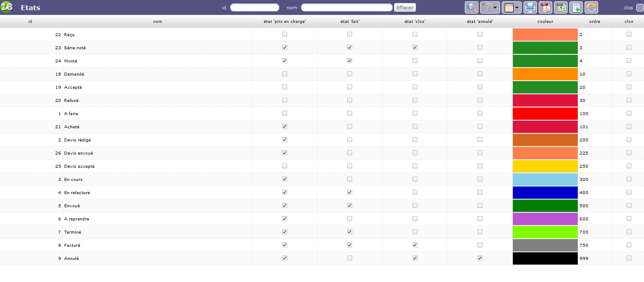The image size is (644, 282).
Task: Click the black swatch for Annulé
Action: [x=545, y=258]
